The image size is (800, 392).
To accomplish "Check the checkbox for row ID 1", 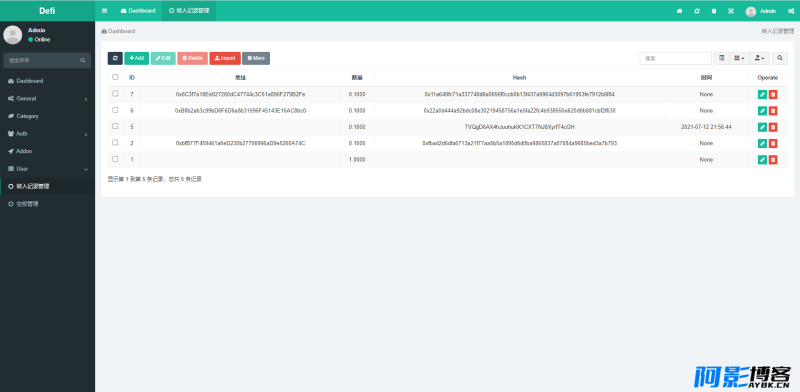I will 115,159.
